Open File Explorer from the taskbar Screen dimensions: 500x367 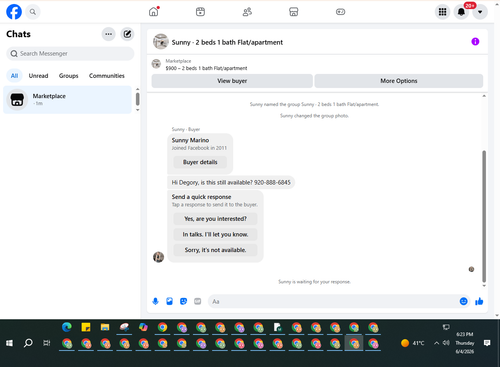[x=105, y=327]
